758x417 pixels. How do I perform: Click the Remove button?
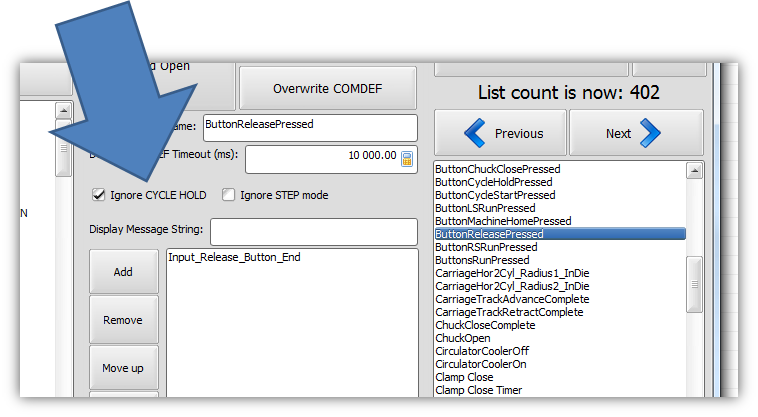122,320
